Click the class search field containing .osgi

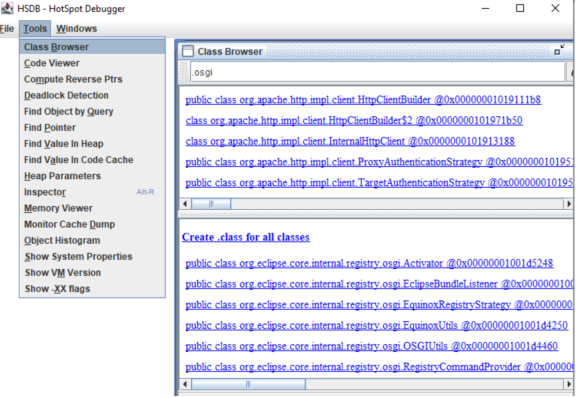377,72
